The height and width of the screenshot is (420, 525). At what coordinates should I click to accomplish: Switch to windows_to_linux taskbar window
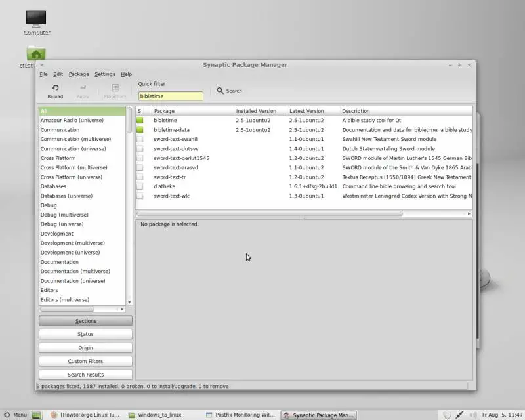156,415
